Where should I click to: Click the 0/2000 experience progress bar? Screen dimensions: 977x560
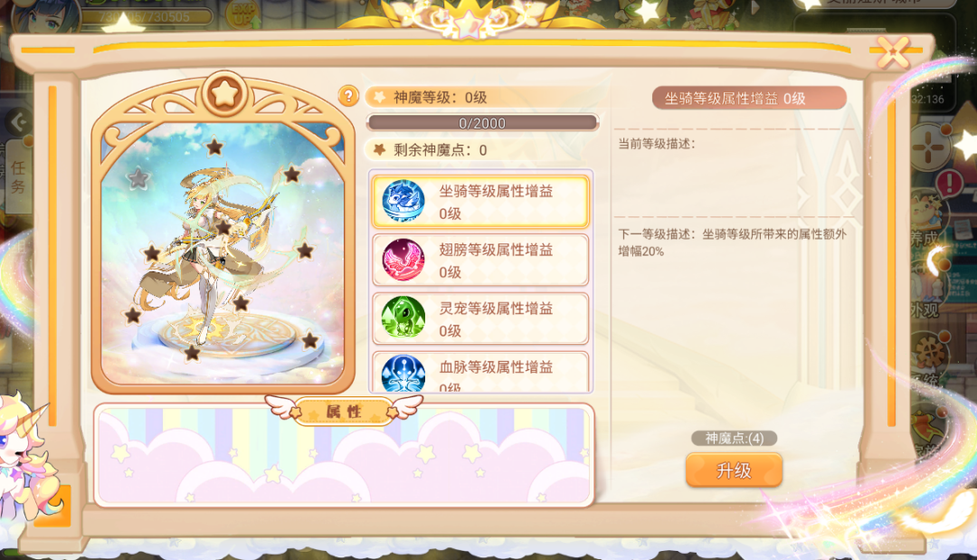coord(482,123)
